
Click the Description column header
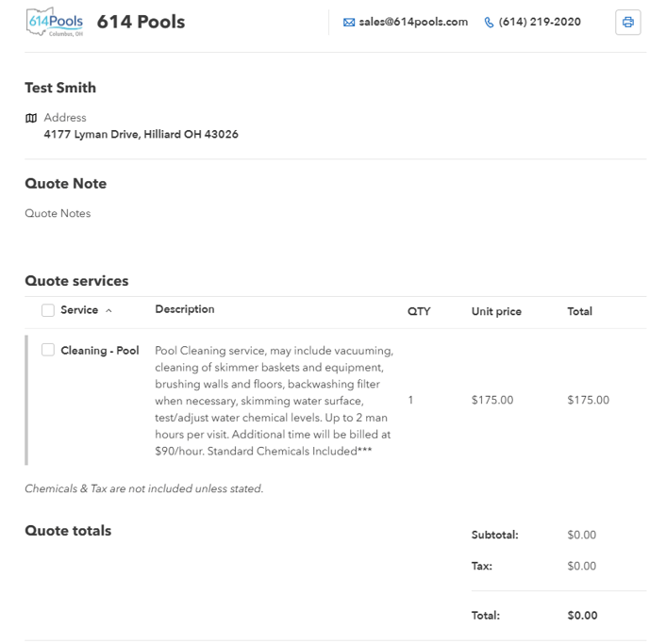[185, 309]
